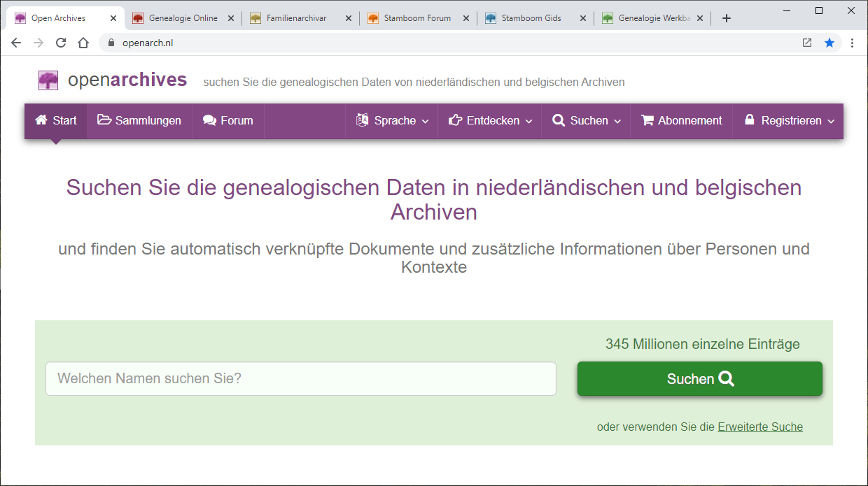The image size is (868, 486).
Task: Expand the Registrieren dropdown menu
Action: point(789,120)
